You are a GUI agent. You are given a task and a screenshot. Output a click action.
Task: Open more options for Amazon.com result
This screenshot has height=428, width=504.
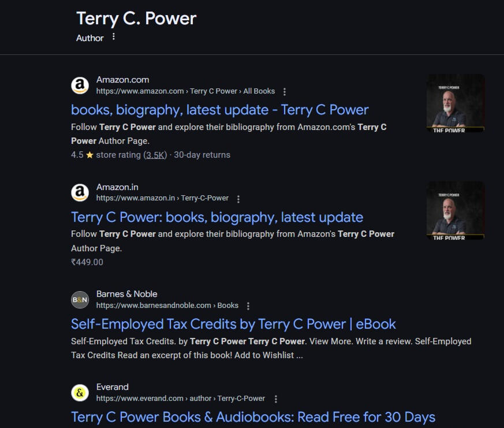[x=285, y=91]
